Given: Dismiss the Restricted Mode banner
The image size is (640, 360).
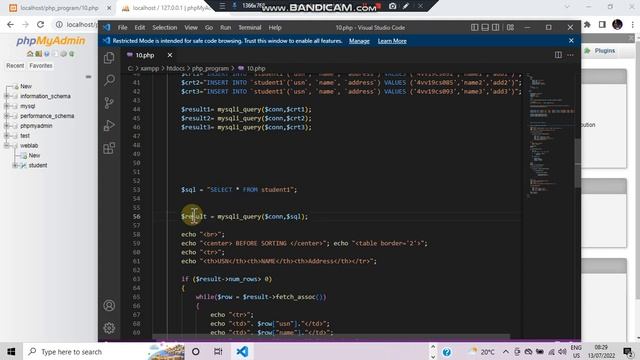Looking at the screenshot, I should pyautogui.click(x=571, y=41).
